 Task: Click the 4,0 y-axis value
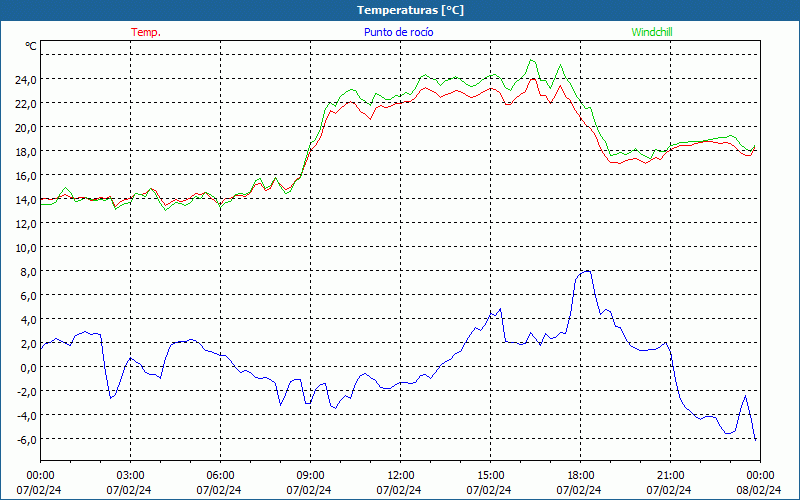click(28, 319)
